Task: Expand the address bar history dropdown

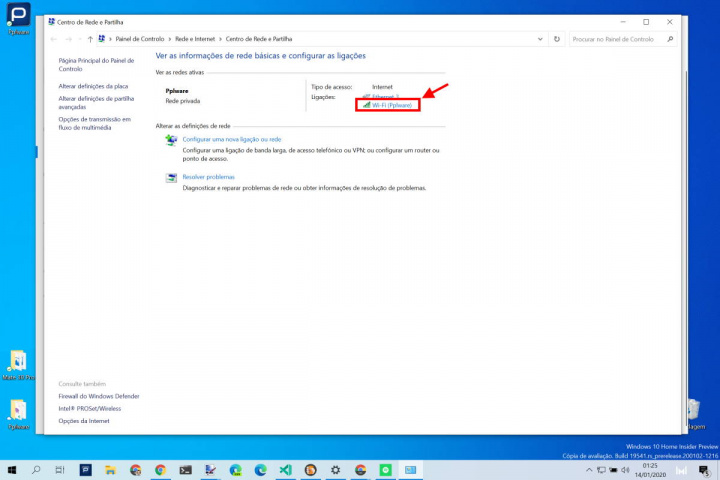Action: (x=541, y=39)
